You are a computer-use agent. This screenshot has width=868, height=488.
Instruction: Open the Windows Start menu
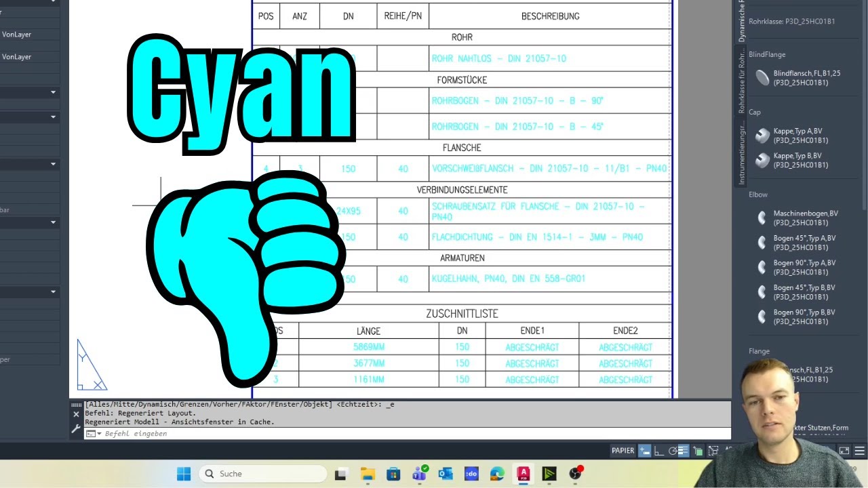coord(184,474)
